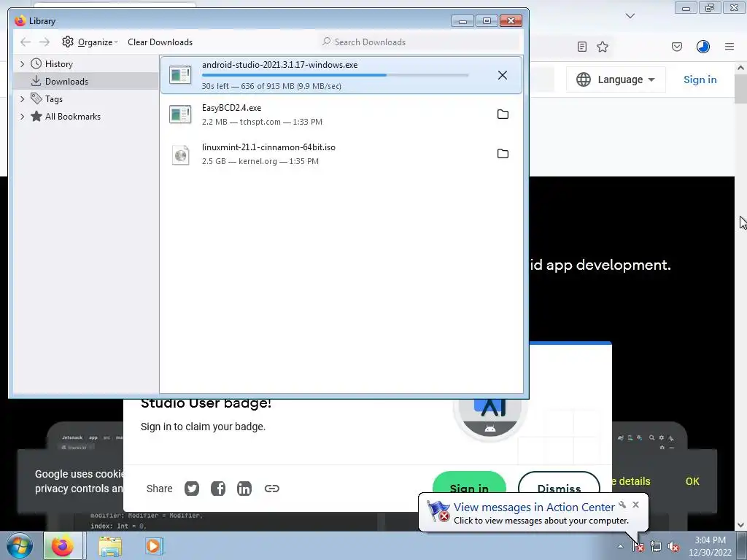Toggle Firefox reader view icon

581,47
